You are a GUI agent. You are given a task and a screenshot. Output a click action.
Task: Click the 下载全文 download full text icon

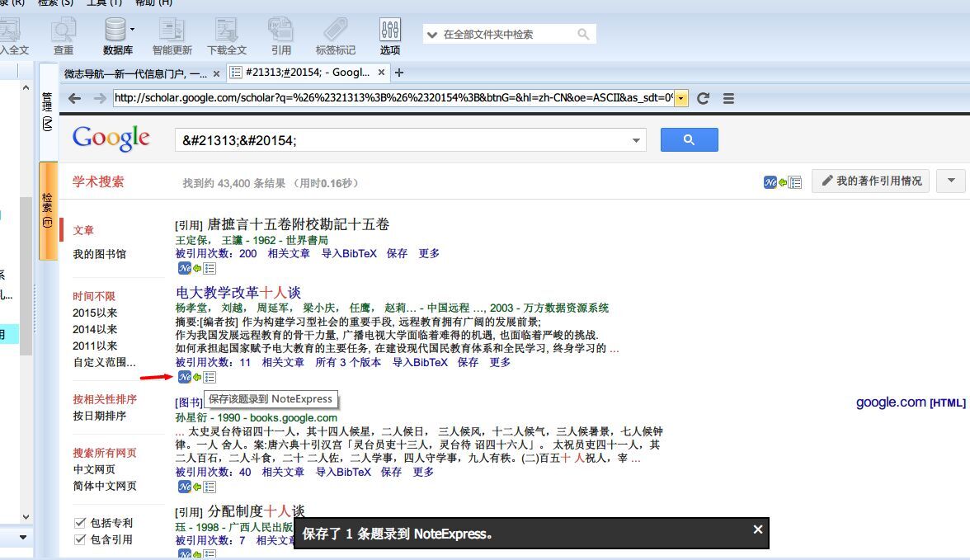(x=226, y=36)
